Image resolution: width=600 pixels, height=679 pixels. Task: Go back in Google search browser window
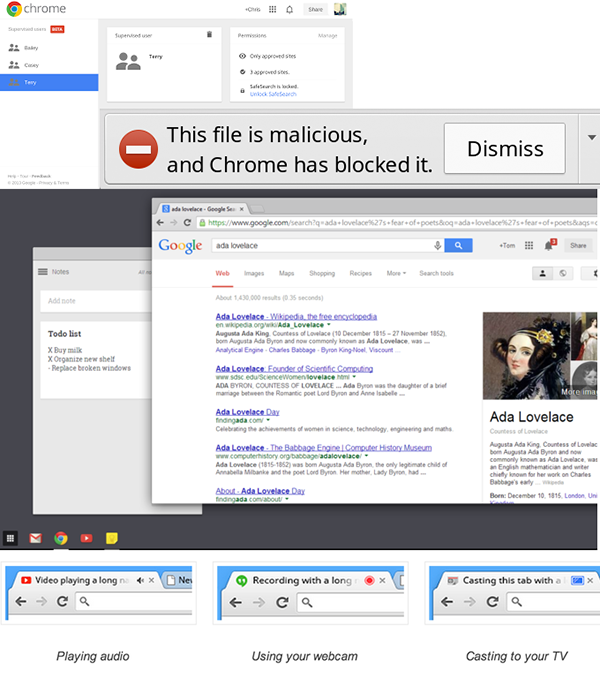[x=160, y=223]
